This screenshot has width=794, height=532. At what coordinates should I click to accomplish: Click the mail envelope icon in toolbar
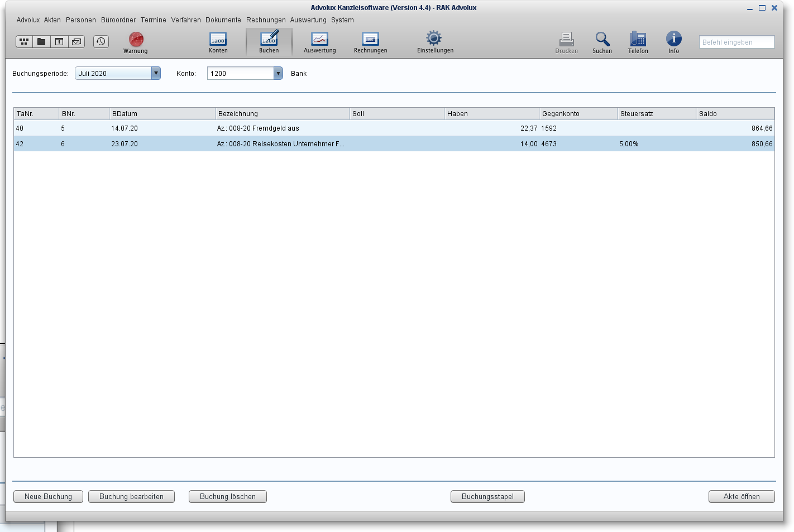76,42
